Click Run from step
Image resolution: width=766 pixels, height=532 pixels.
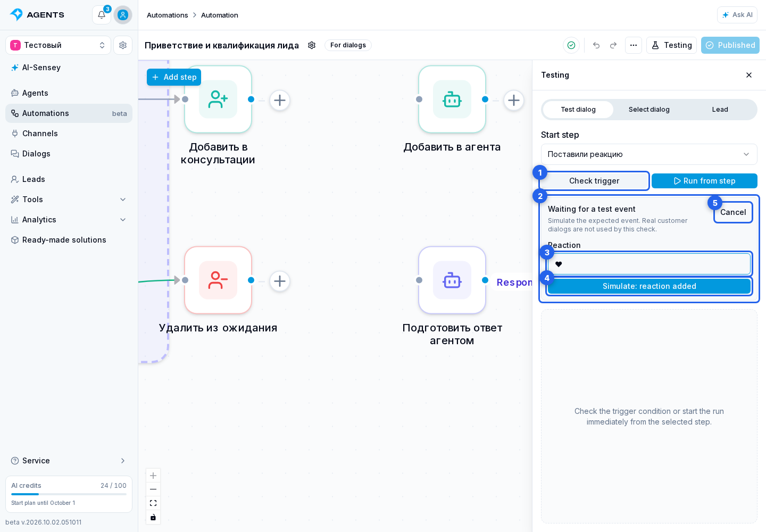tap(704, 181)
